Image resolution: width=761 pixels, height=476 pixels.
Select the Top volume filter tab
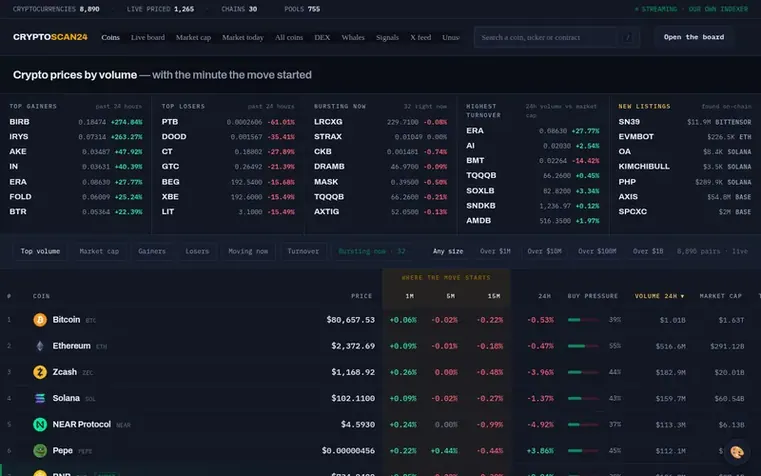pyautogui.click(x=40, y=251)
